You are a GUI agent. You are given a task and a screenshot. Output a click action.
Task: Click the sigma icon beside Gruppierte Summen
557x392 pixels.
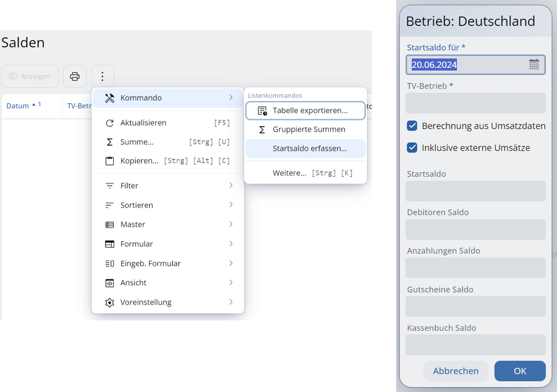(262, 130)
